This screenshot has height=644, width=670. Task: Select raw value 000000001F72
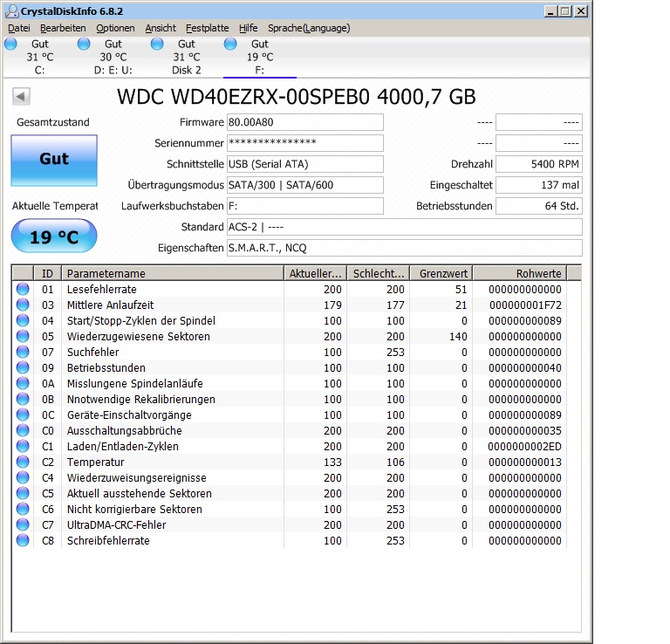(x=525, y=305)
